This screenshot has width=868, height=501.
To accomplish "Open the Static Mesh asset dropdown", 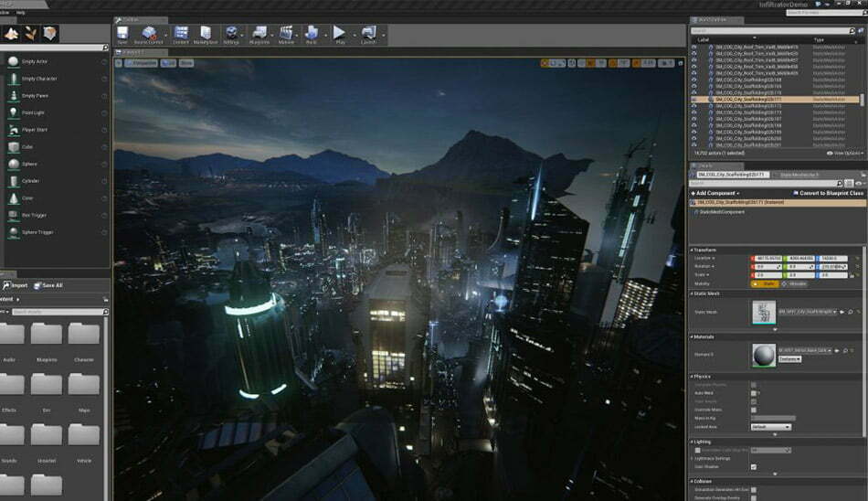I will 808,312.
